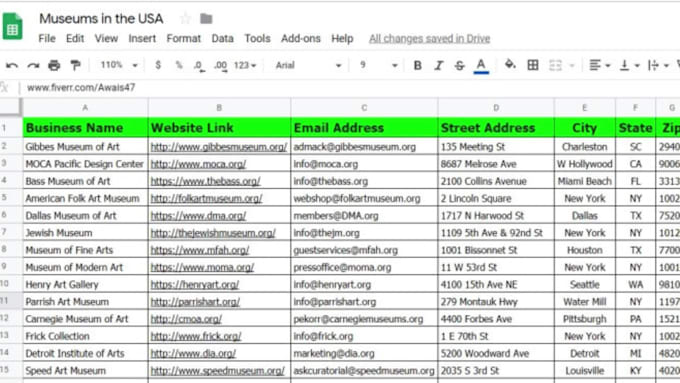The height and width of the screenshot is (383, 680).
Task: Activate the paint format tool
Action: point(75,65)
